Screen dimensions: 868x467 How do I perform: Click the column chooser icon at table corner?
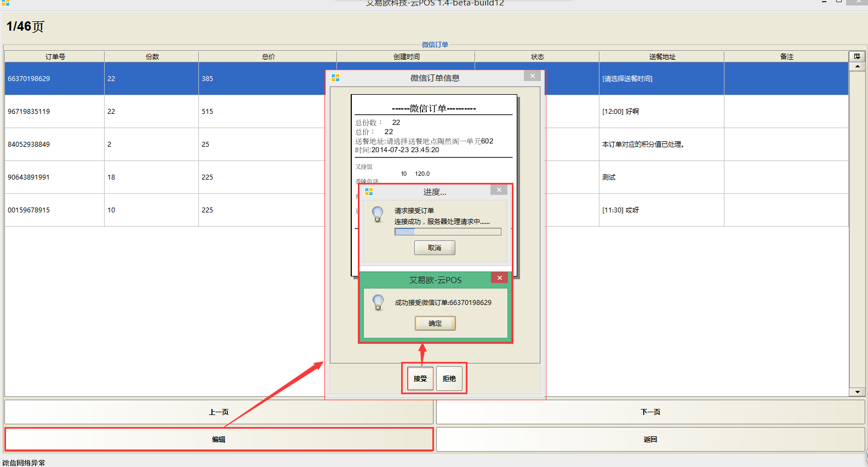857,56
